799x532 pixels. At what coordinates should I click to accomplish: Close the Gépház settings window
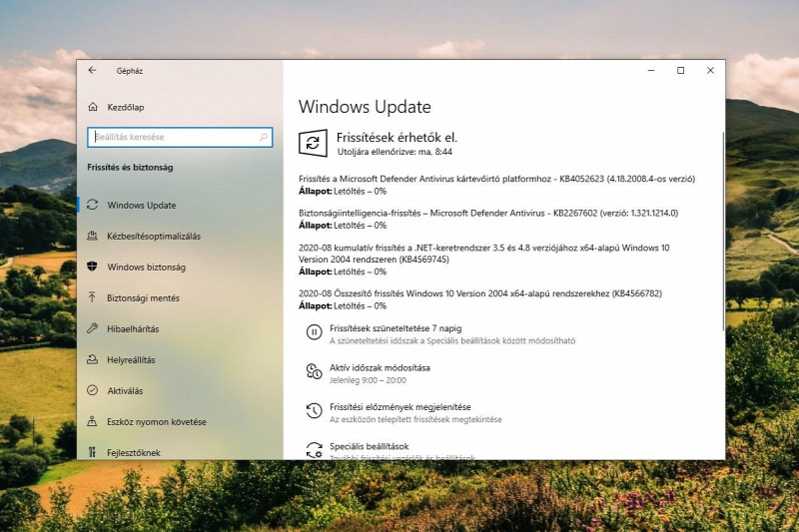click(x=710, y=70)
